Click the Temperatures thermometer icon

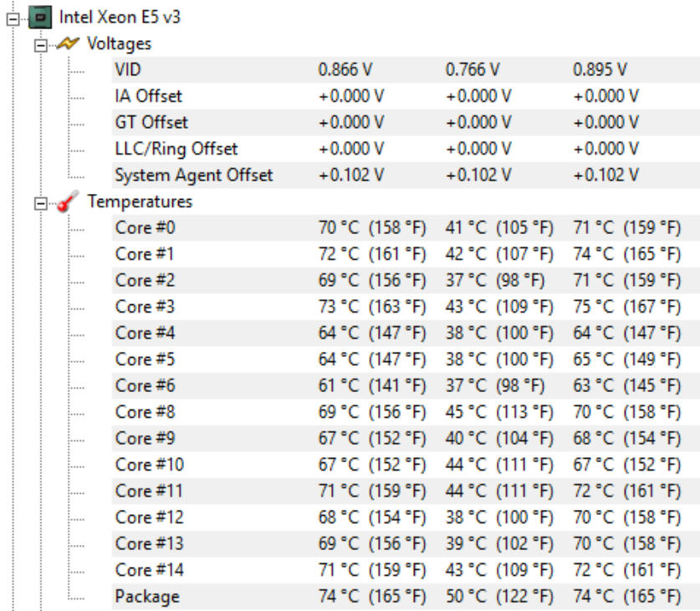click(68, 201)
